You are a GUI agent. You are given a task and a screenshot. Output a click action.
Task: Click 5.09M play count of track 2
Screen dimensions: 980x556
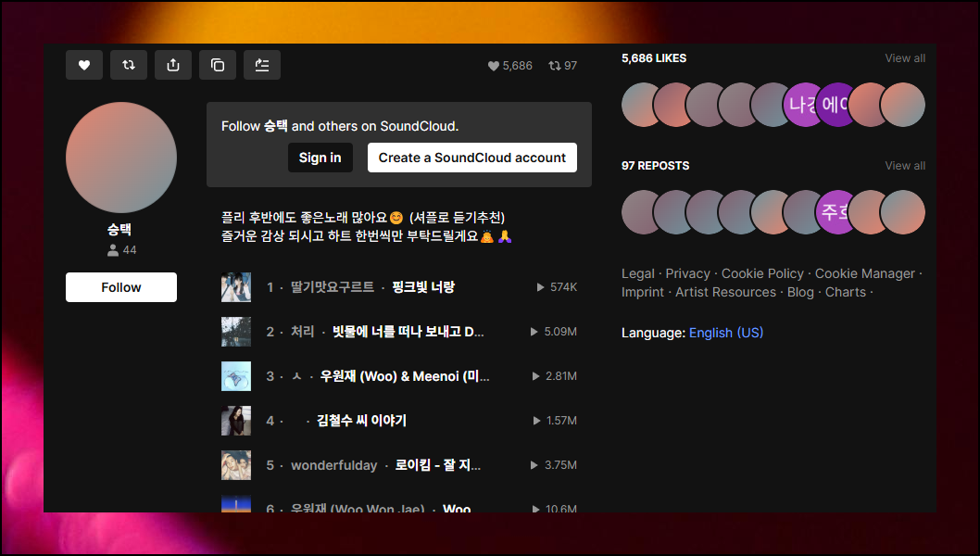553,332
